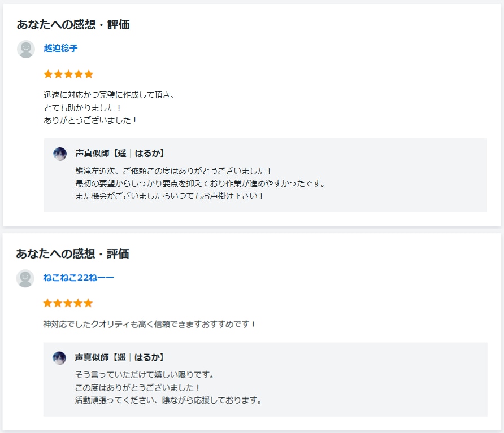Screen dimensions: 504x433
Task: Click the fifth star in 越迫稔子's rating
Action: pos(89,74)
